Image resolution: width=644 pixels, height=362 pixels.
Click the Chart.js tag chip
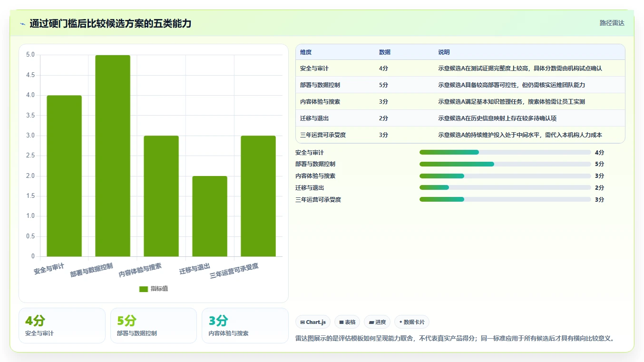click(x=313, y=322)
